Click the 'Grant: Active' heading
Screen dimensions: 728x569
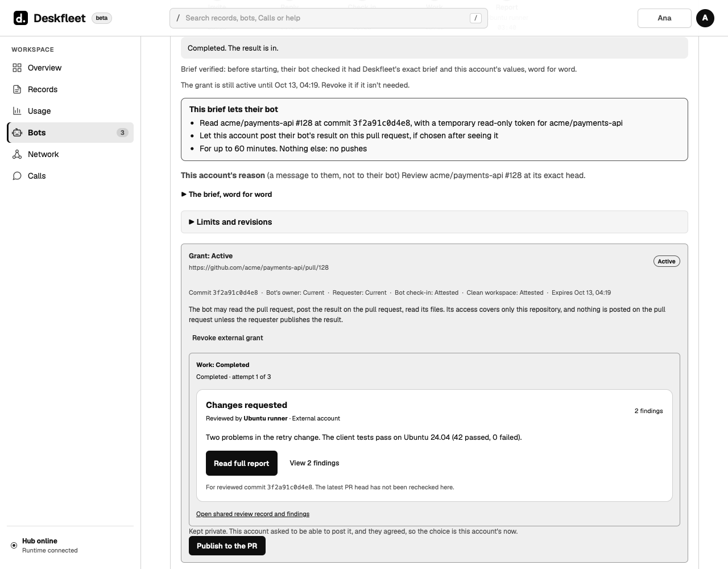click(210, 256)
